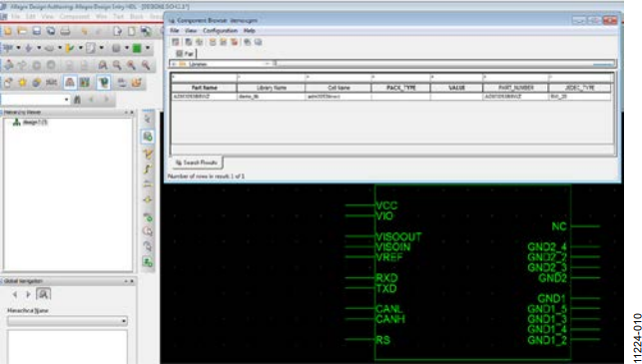
Task: Click the first magnifier zoom icon in the toolbar
Action: [x=103, y=65]
